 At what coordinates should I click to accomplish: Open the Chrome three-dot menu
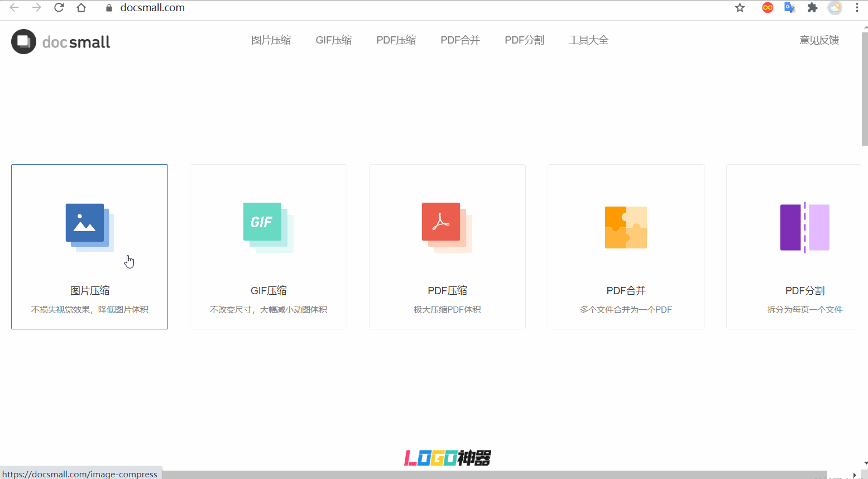(857, 8)
